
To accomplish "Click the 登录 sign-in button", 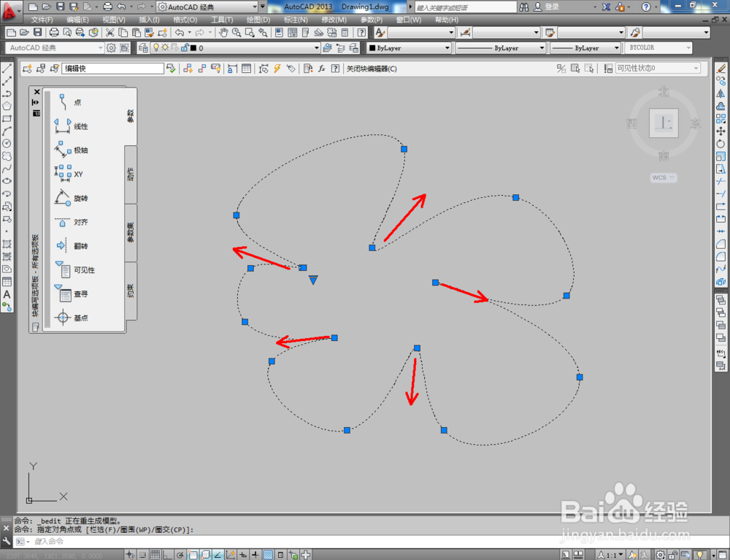I will pyautogui.click(x=547, y=7).
